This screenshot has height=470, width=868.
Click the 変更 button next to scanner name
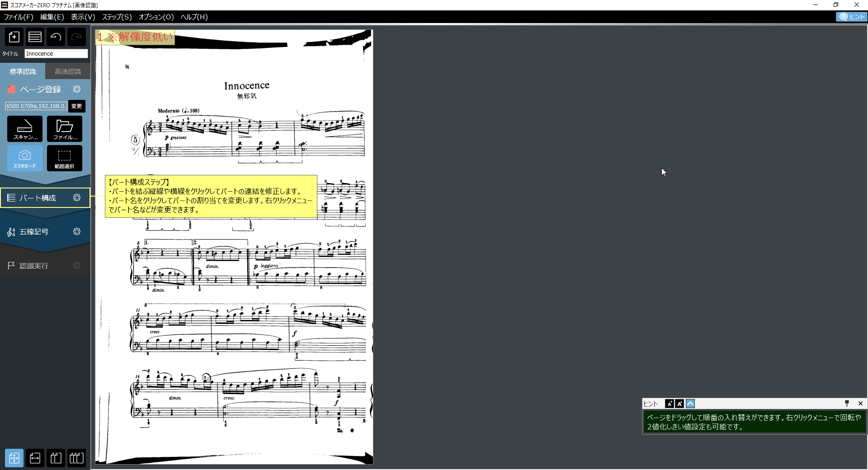pyautogui.click(x=77, y=106)
